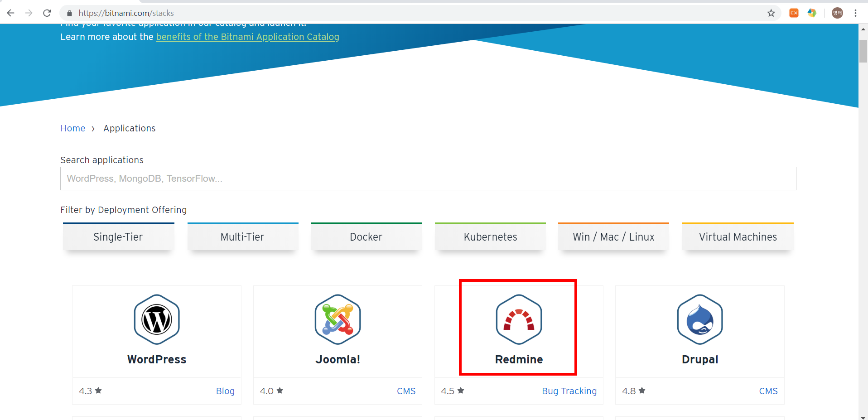Open benefits of the Bitnami Application Catalog link
This screenshot has height=420, width=868.
coord(247,37)
